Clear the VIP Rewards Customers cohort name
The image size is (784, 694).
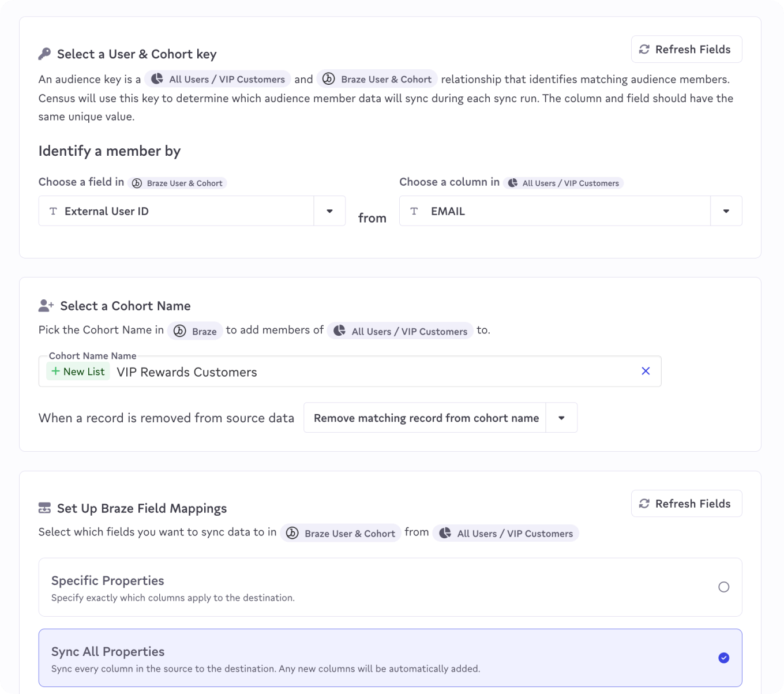pyautogui.click(x=646, y=371)
